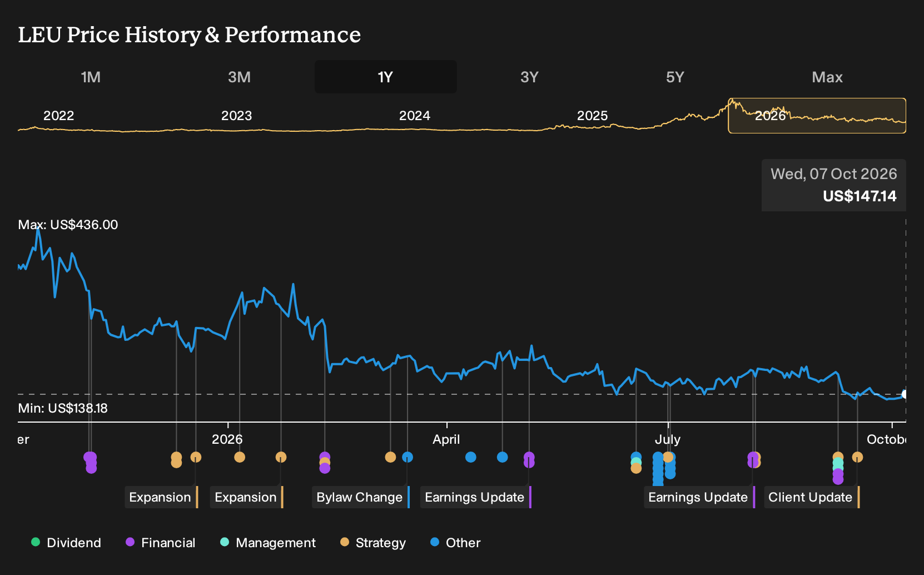
Task: Toggle Management events in legend
Action: coord(267,542)
